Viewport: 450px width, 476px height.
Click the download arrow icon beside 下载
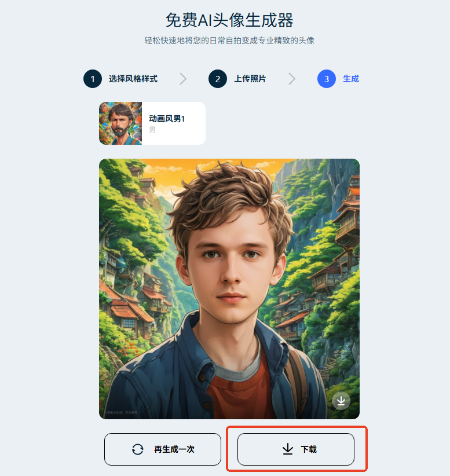pyautogui.click(x=288, y=449)
